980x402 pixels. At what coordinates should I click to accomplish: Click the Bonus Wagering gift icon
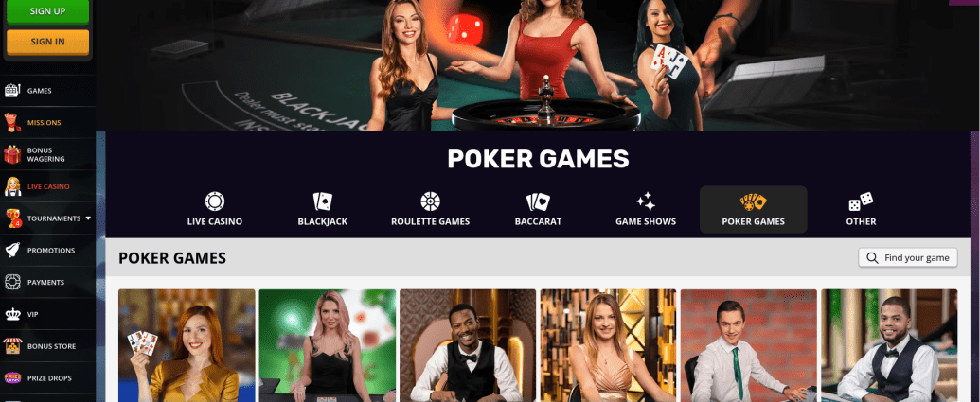tap(12, 154)
